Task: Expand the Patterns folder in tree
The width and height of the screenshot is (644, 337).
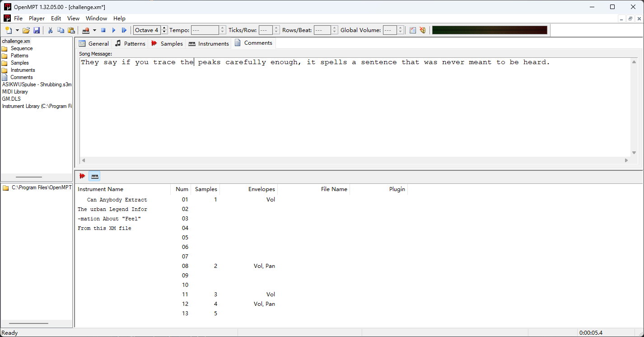Action: coord(19,56)
